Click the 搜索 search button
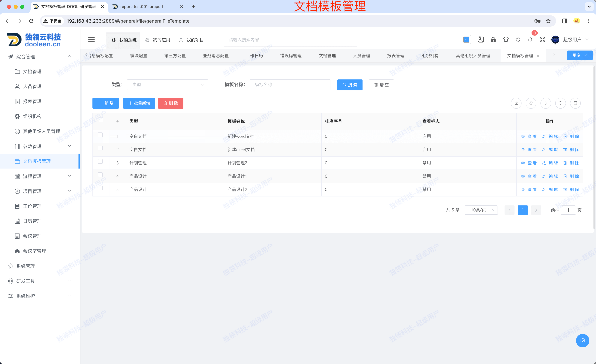Screen dimensions: 596x364 350,85
